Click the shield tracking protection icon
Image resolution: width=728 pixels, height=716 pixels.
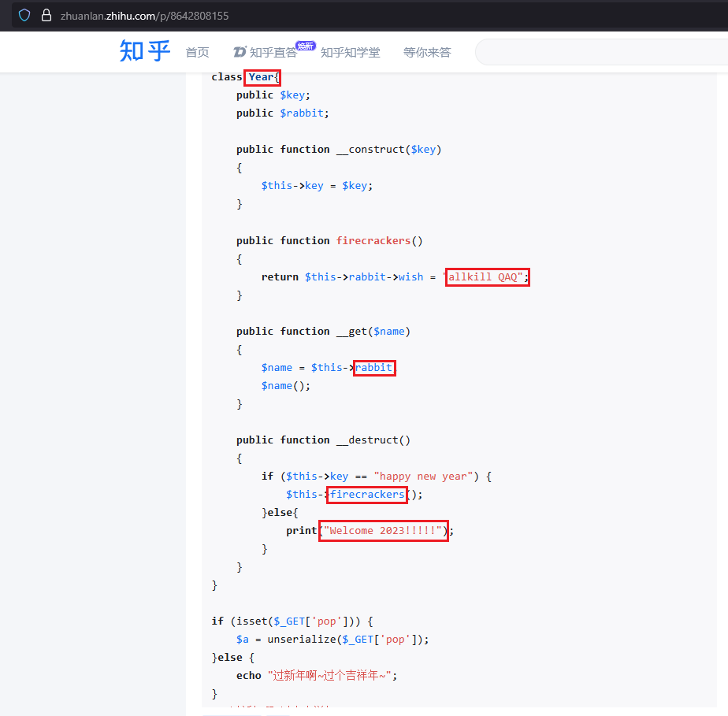[x=24, y=15]
